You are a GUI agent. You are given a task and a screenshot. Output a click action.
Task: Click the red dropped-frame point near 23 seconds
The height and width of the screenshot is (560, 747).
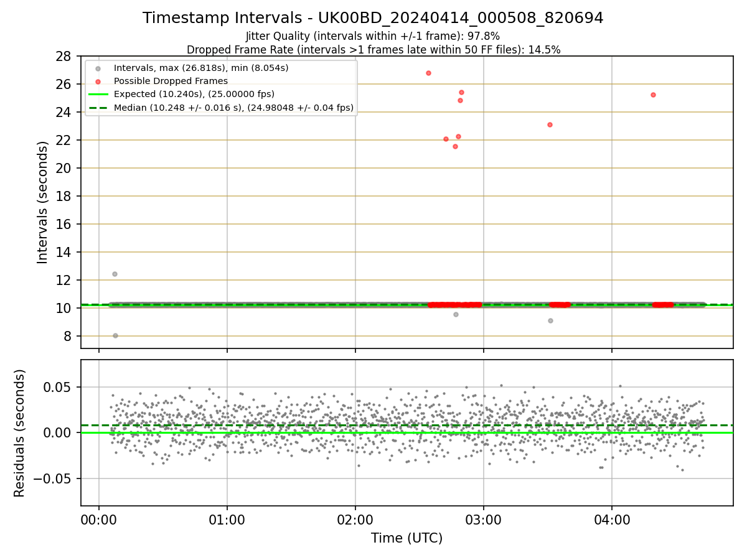point(550,124)
